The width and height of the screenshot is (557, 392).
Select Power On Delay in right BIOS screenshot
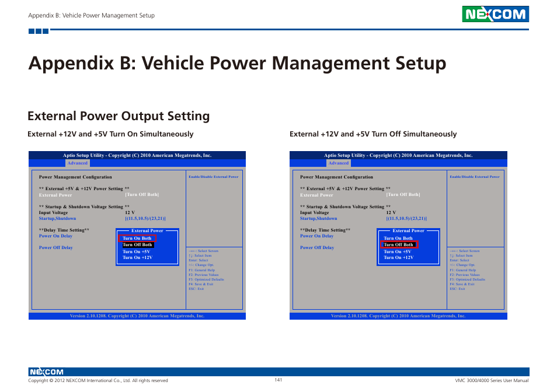click(317, 236)
